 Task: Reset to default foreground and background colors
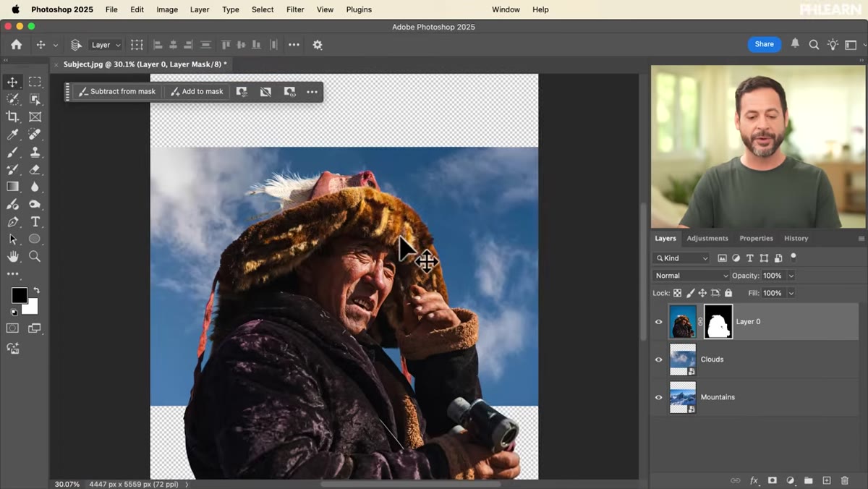(x=13, y=312)
